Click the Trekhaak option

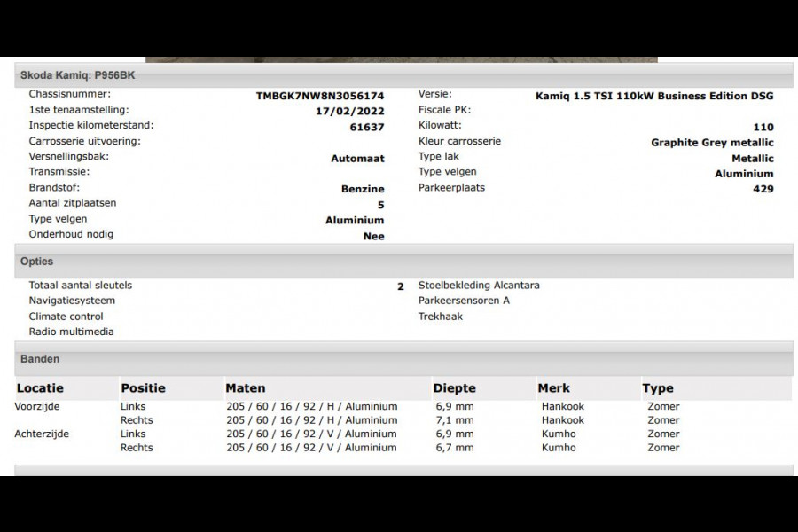pyautogui.click(x=440, y=317)
